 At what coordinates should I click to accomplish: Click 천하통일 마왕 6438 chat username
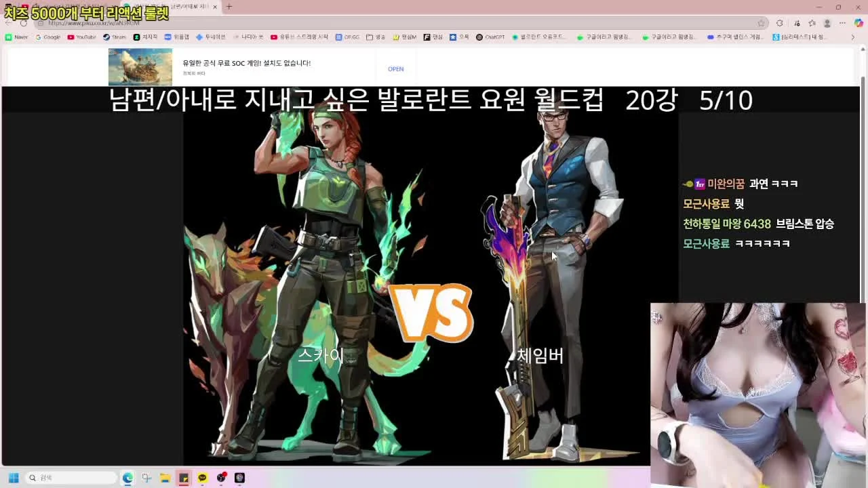coord(727,224)
